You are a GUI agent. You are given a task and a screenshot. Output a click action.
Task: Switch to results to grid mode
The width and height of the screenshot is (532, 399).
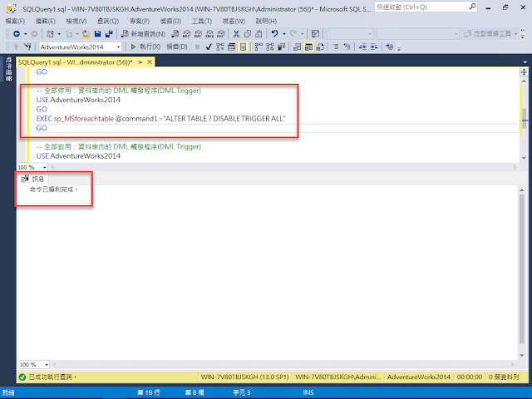coord(308,47)
